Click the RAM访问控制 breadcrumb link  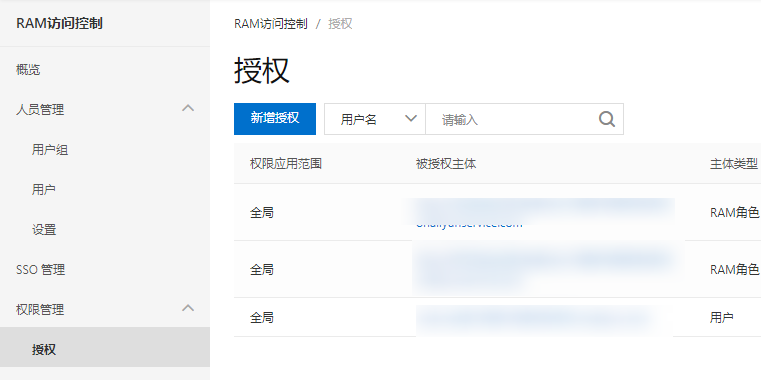271,24
